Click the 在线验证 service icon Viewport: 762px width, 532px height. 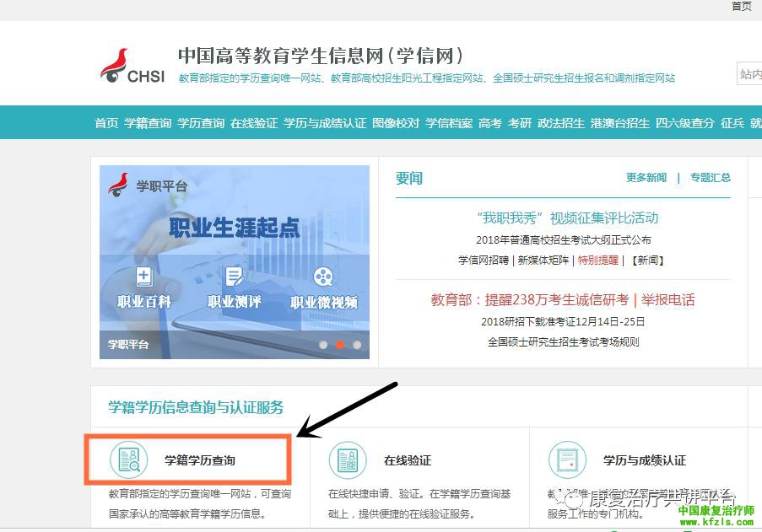pos(348,459)
